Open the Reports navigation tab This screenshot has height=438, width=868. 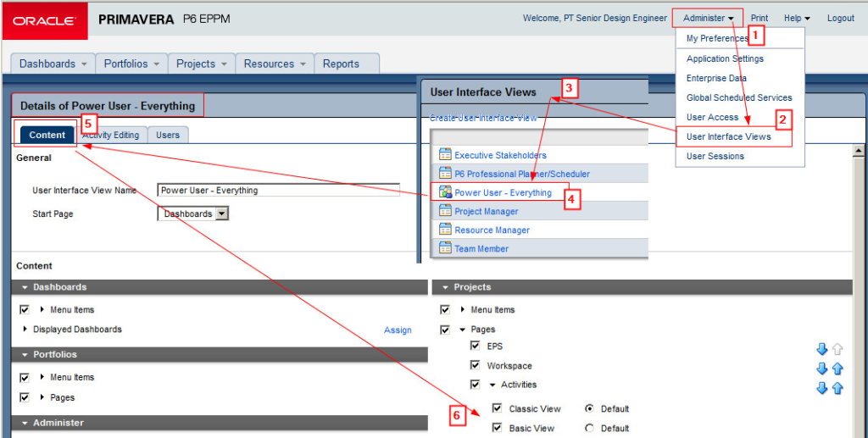347,64
